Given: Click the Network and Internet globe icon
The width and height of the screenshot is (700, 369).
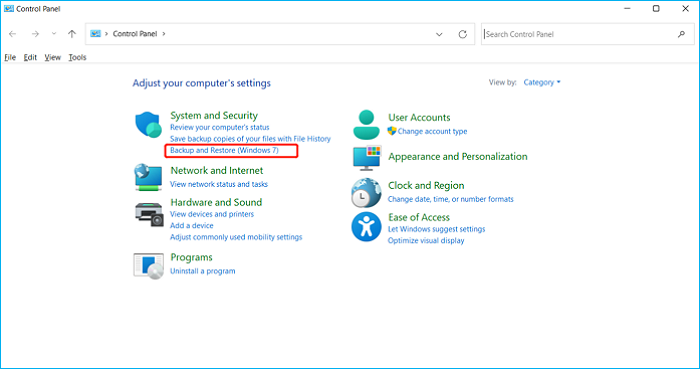Looking at the screenshot, I should coord(148,178).
